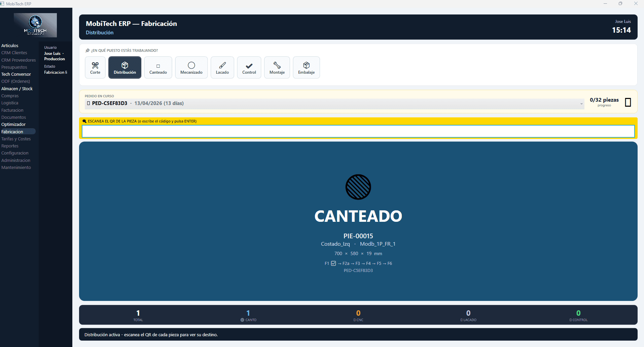644x347 pixels.
Task: Select the Lacado brush workstation
Action: pyautogui.click(x=222, y=68)
